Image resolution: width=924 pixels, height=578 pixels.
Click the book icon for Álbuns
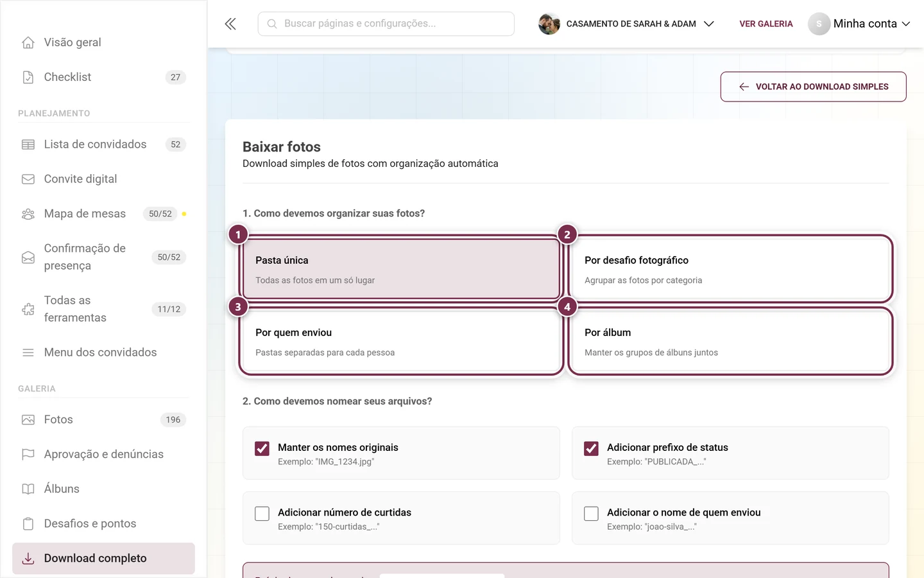[28, 489]
